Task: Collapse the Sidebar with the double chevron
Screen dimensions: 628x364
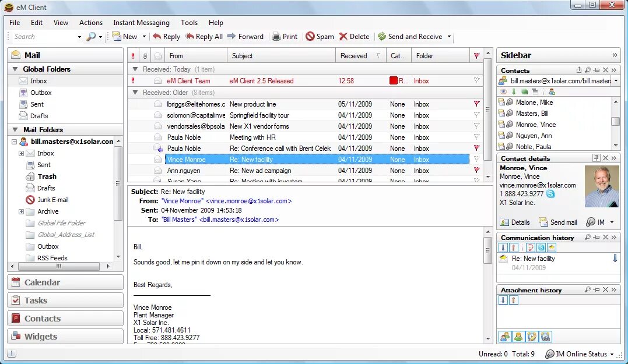Action: (x=615, y=55)
